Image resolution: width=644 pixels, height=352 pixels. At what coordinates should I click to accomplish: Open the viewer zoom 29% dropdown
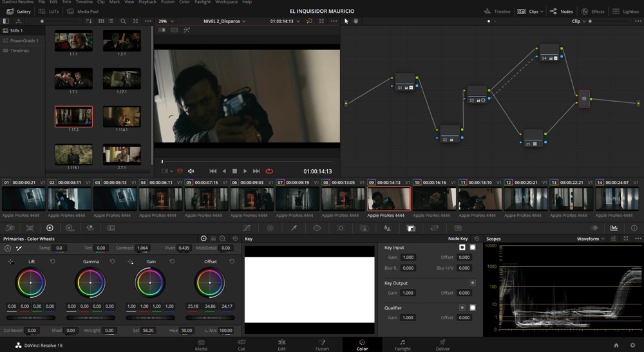tap(166, 21)
